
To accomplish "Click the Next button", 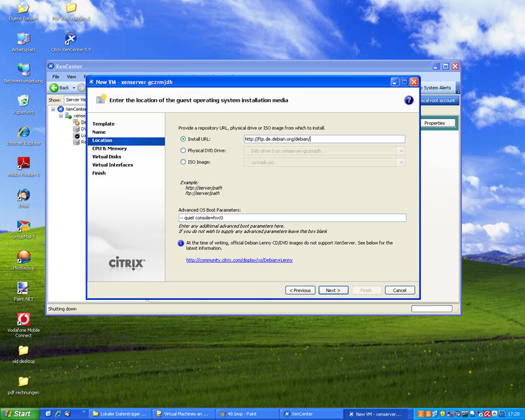I will click(333, 290).
